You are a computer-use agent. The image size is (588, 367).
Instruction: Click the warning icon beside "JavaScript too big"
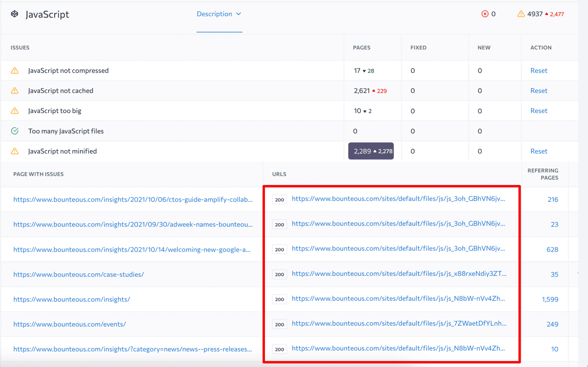click(x=15, y=111)
